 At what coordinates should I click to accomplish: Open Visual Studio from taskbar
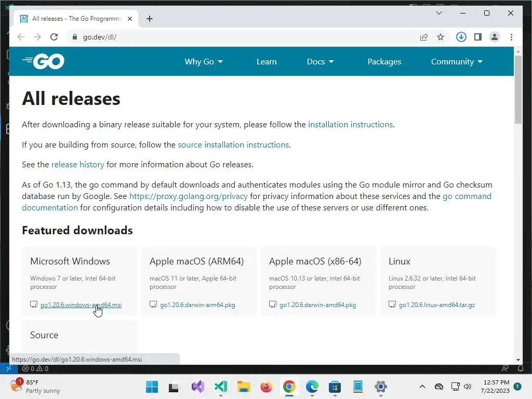tap(198, 387)
